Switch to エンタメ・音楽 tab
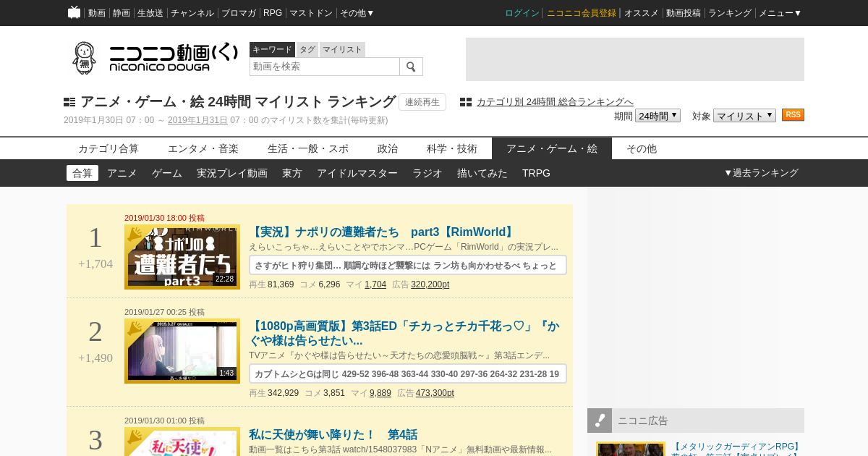868x456 pixels. pyautogui.click(x=203, y=148)
